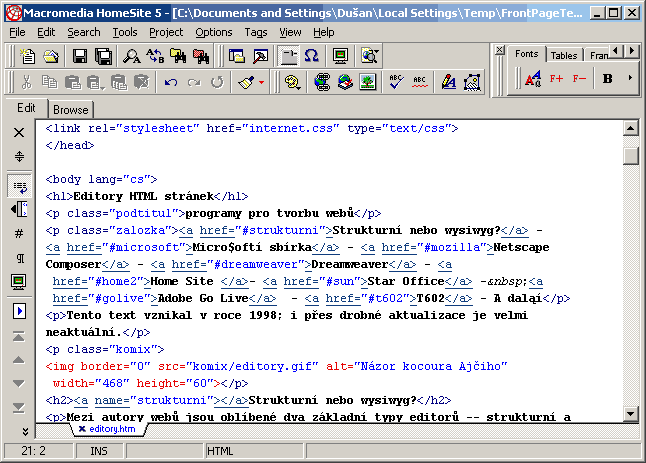
Task: Apply bold with the B button
Action: [x=608, y=78]
